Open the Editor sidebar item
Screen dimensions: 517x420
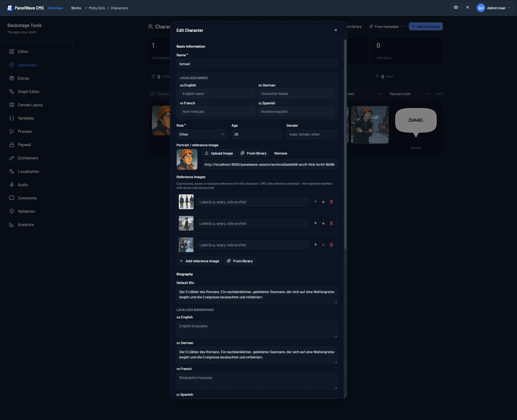[x=37, y=51]
